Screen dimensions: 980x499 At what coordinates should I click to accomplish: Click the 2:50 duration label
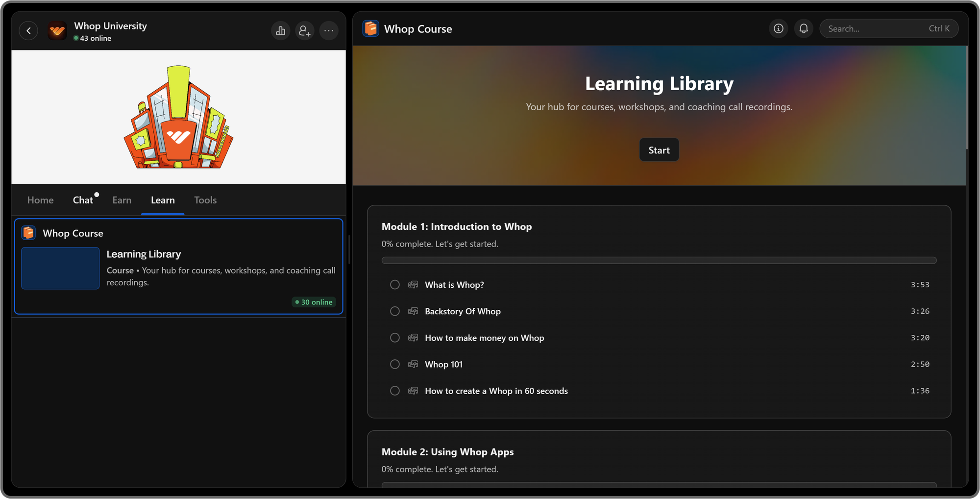(920, 364)
